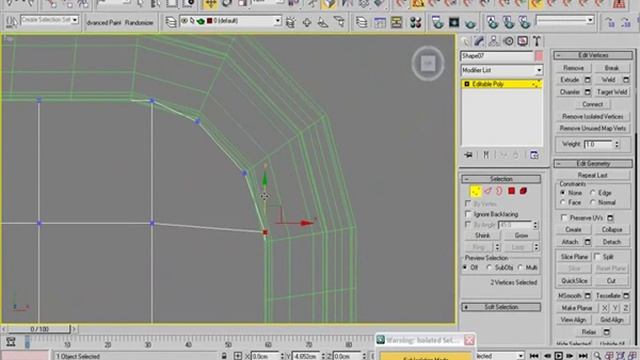Image resolution: width=640 pixels, height=360 pixels.
Task: Open the Display panel tab
Action: coord(522,41)
